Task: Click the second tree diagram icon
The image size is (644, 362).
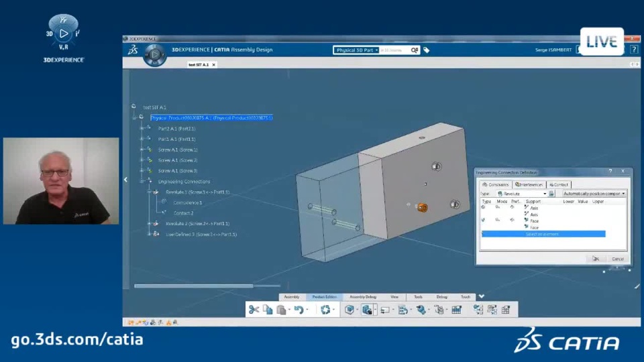Action: click(492, 310)
